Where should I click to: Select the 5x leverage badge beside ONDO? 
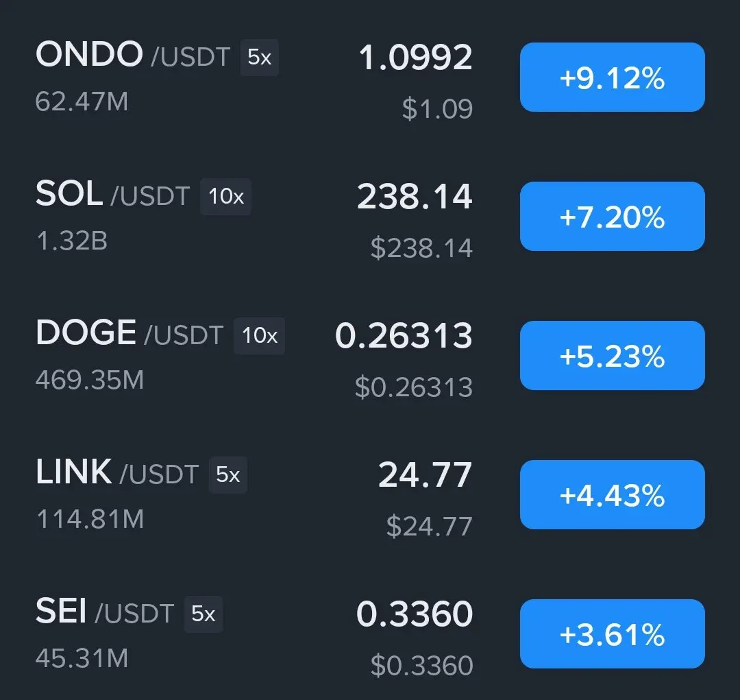click(260, 58)
